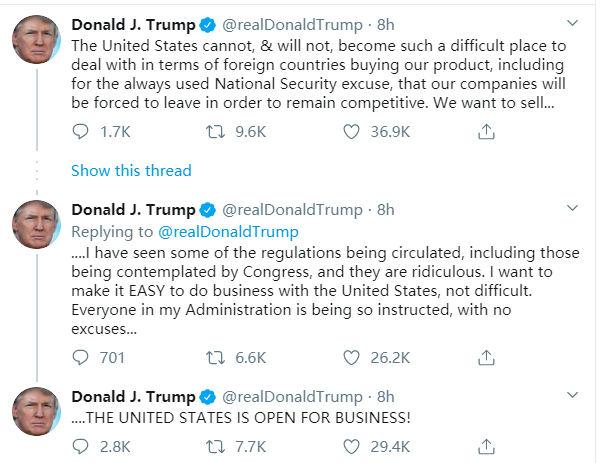Share the first tweet about National Security

486,130
